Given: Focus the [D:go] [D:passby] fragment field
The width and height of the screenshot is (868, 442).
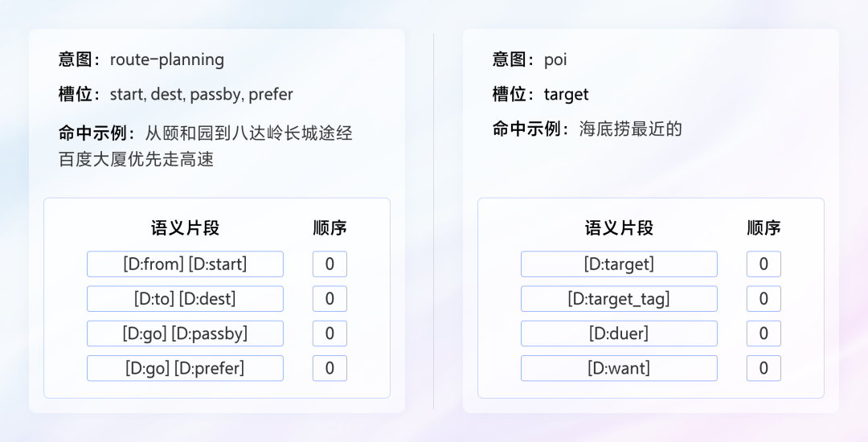Looking at the screenshot, I should click(x=185, y=334).
